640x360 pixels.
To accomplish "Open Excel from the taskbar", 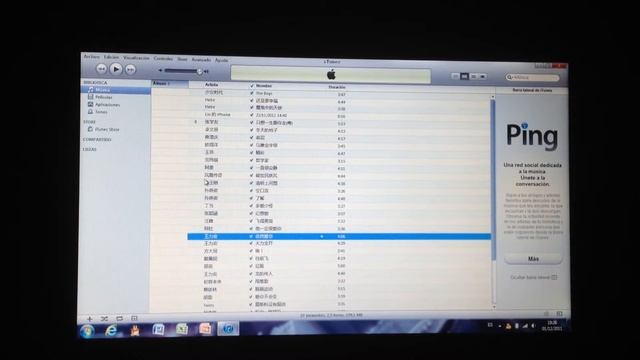I will tap(182, 329).
